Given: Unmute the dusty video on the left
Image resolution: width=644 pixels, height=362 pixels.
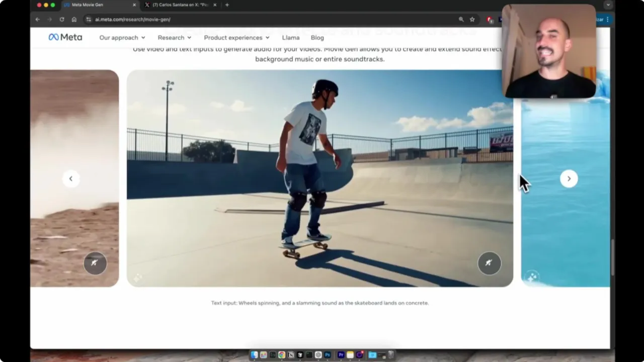Looking at the screenshot, I should [x=95, y=262].
